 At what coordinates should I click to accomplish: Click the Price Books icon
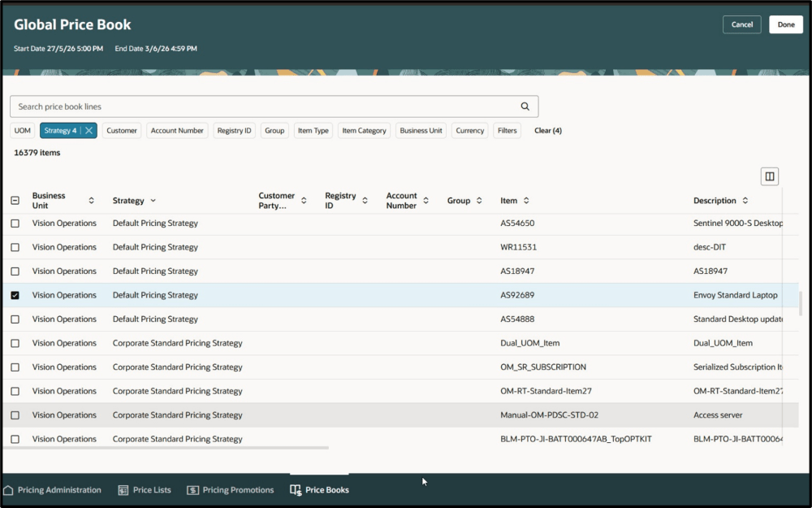(x=296, y=490)
